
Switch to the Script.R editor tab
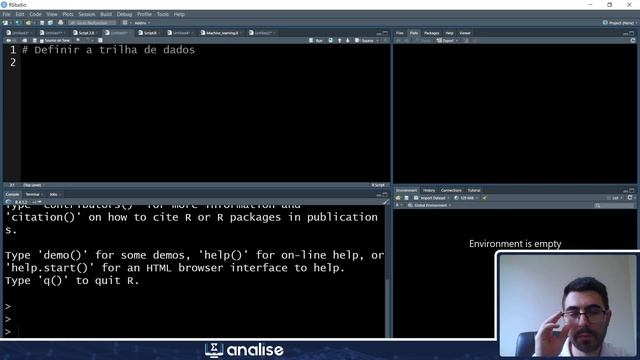tap(149, 33)
